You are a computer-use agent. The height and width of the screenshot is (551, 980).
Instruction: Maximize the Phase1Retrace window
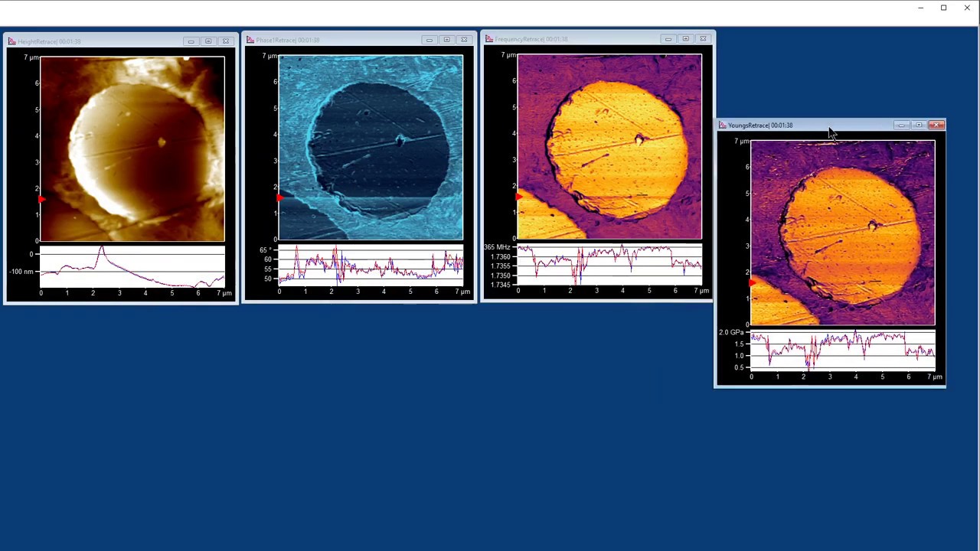point(447,40)
